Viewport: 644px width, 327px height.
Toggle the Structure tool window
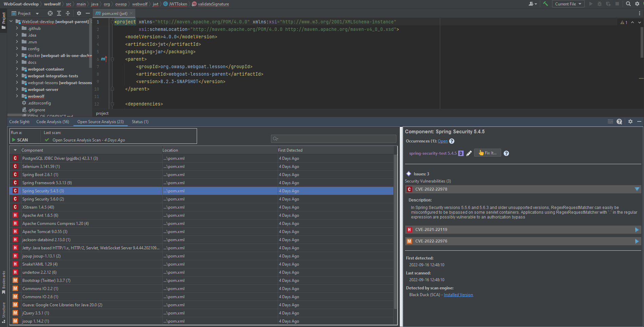[4, 313]
